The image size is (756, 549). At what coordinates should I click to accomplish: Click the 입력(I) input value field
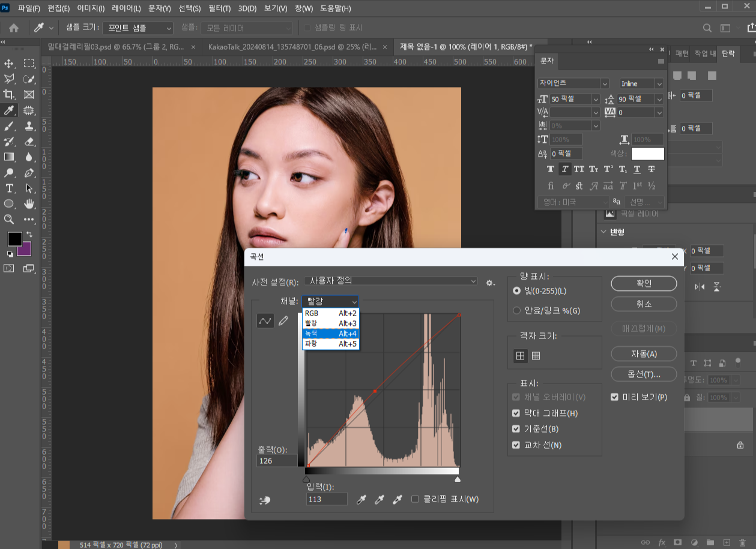pyautogui.click(x=327, y=499)
